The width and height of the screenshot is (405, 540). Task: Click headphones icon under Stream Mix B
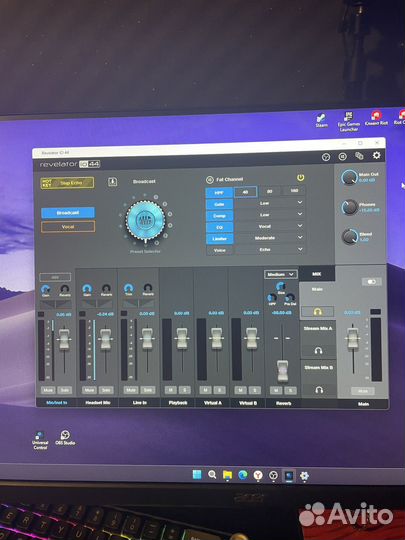pos(319,390)
